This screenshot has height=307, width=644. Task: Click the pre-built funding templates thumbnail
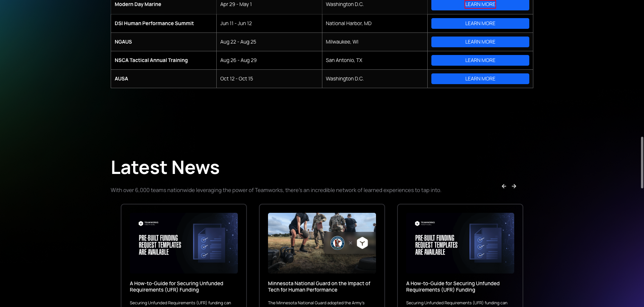(183, 243)
